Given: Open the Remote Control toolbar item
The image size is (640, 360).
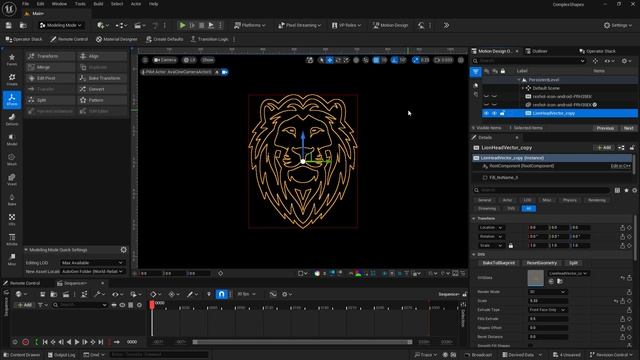Looking at the screenshot, I should pyautogui.click(x=69, y=39).
